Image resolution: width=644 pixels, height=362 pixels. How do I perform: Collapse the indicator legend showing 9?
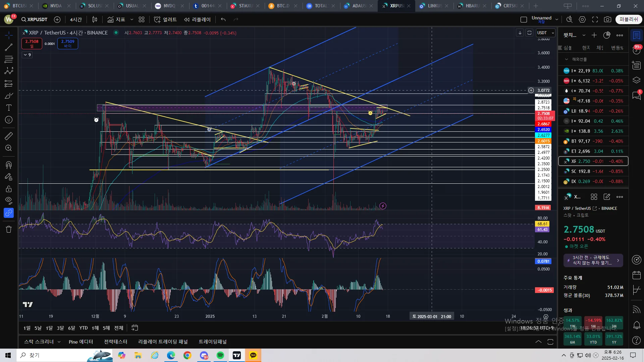(x=27, y=55)
